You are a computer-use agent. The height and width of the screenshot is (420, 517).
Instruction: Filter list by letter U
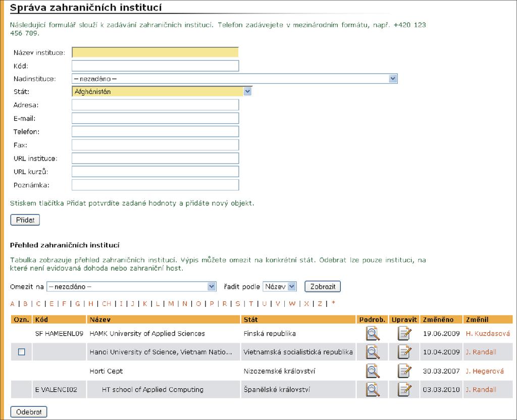click(x=265, y=303)
